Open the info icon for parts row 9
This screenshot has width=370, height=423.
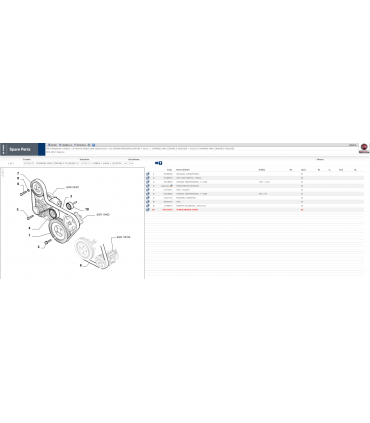pyautogui.click(x=148, y=206)
